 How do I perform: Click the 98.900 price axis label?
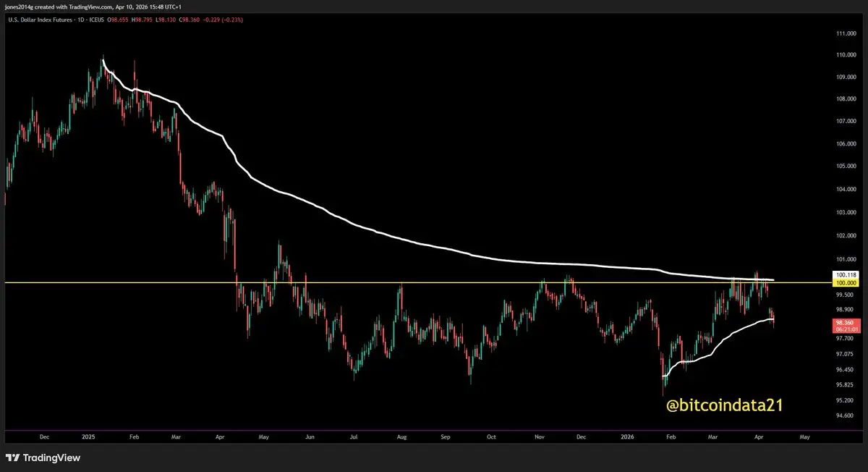845,309
